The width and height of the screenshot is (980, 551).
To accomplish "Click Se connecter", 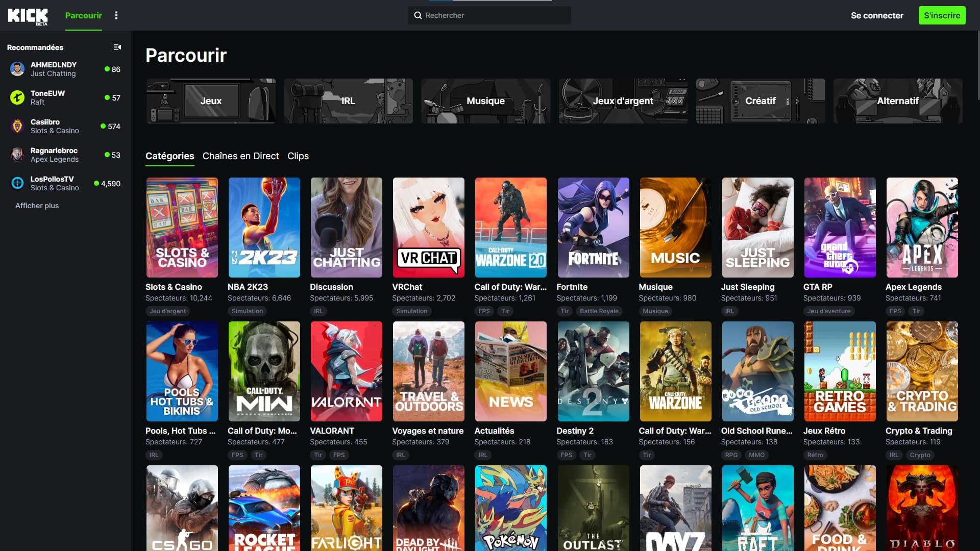I will (876, 15).
